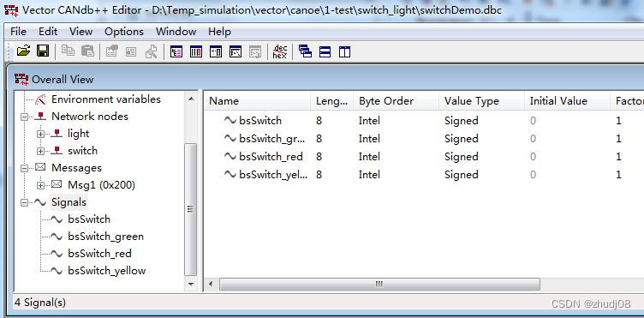The height and width of the screenshot is (318, 644).
Task: Select bsSwitch in the Signals tree
Action: tap(89, 219)
